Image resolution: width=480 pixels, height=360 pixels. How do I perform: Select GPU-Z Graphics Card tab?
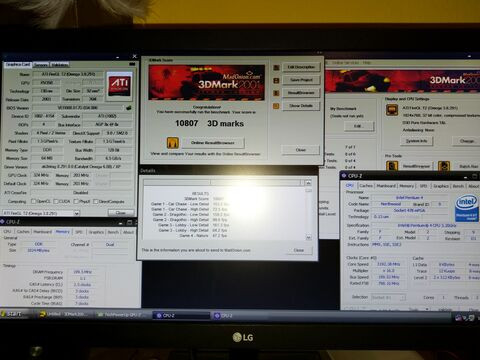(x=18, y=64)
